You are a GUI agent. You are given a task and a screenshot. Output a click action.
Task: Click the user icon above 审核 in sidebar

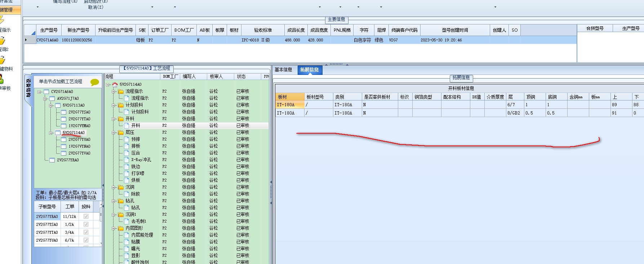click(x=1, y=79)
